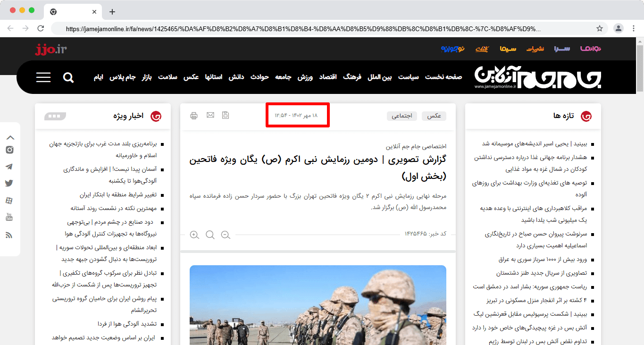
Task: Go to the اقتصاد menu item
Action: point(328,77)
